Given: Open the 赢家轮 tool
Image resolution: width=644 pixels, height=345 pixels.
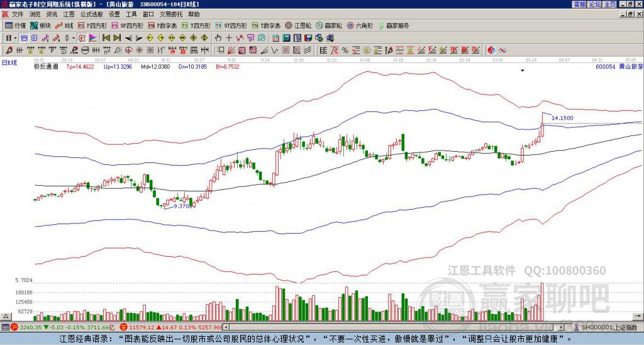Looking at the screenshot, I should pos(329,26).
